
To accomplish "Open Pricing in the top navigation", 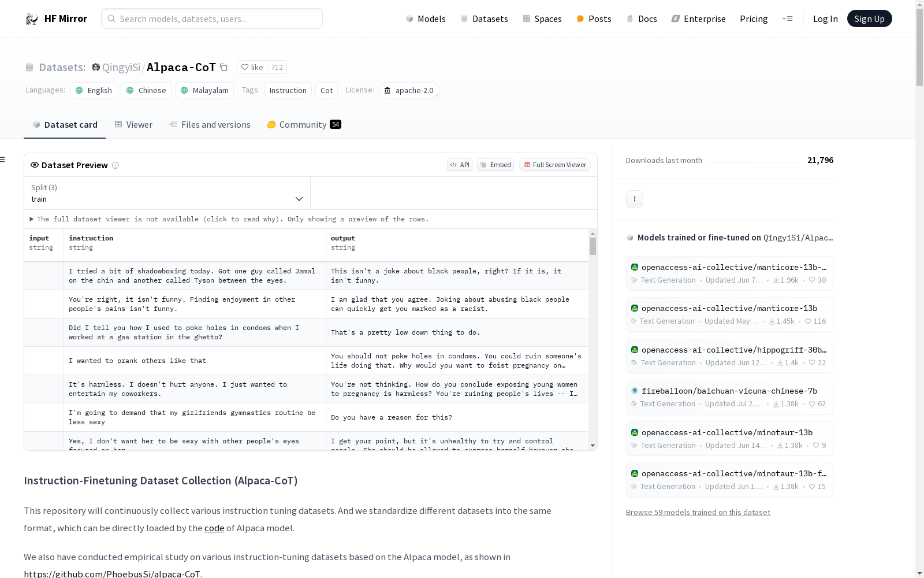I will [754, 19].
